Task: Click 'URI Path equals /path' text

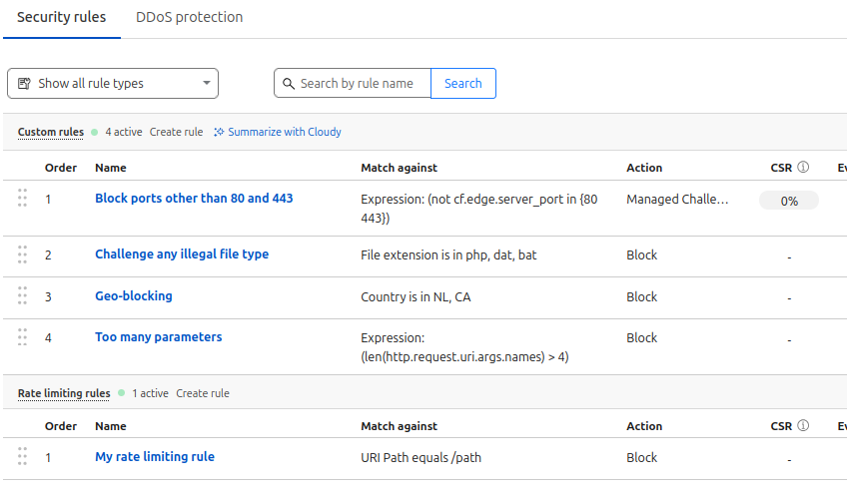Action: point(421,458)
